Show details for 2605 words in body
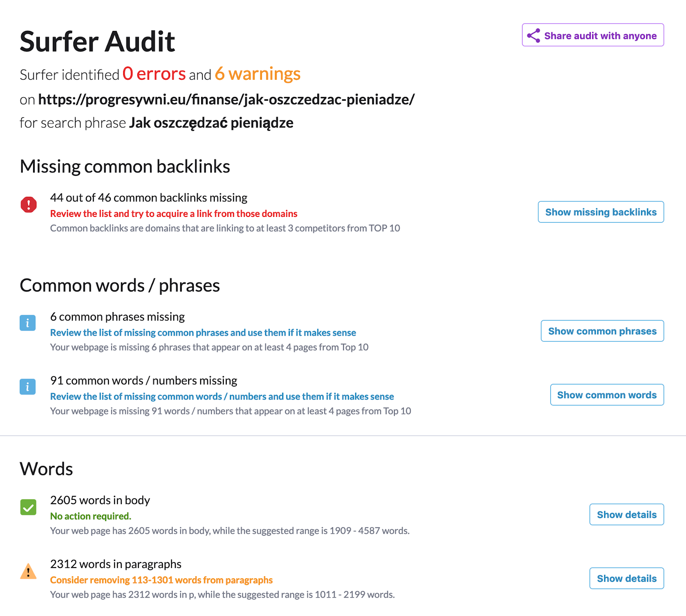The width and height of the screenshot is (686, 616). 627,514
